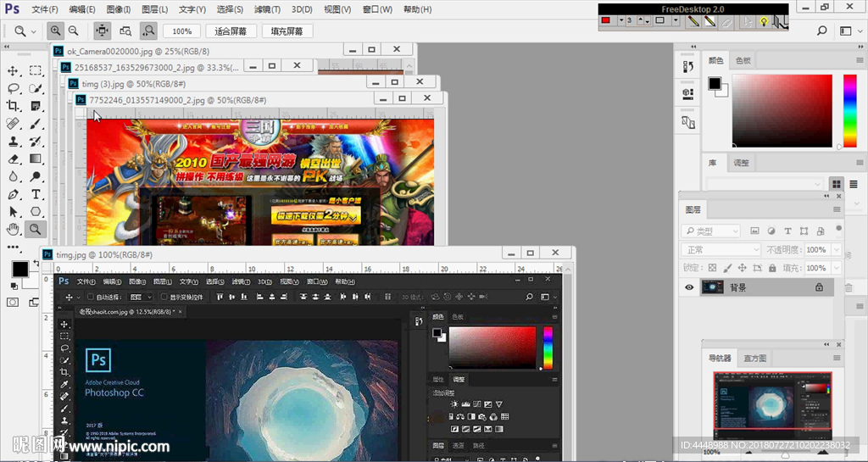The image size is (868, 462).
Task: Toggle Quick Mask mode at toolbar bottom
Action: pos(12,302)
